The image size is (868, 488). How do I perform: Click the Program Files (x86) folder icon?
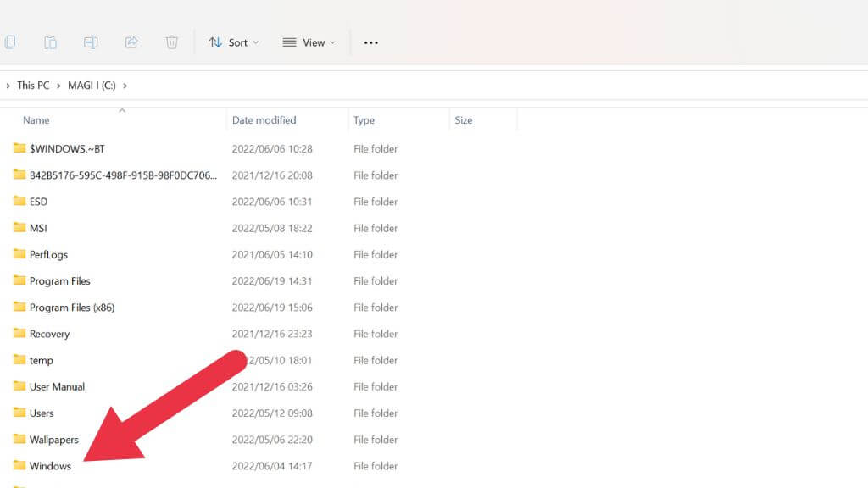(x=19, y=308)
